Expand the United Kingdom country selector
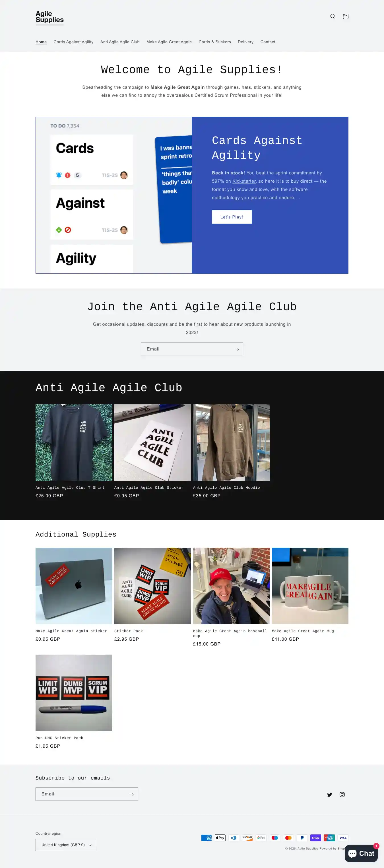 pyautogui.click(x=66, y=845)
